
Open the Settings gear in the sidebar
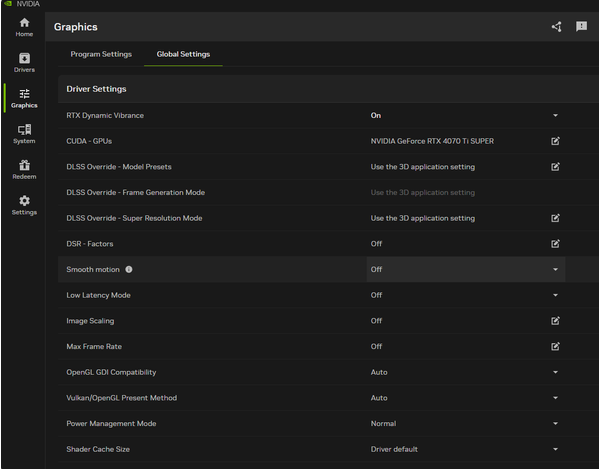(24, 205)
